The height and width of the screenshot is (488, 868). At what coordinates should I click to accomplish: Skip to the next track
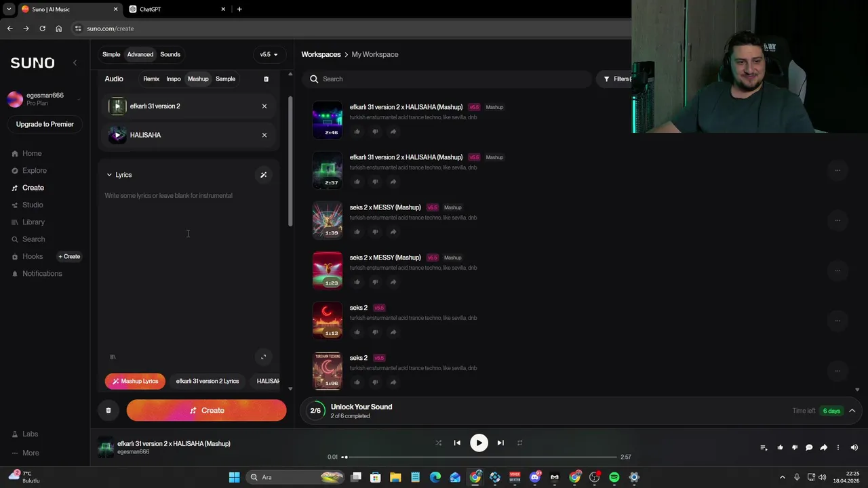click(500, 443)
